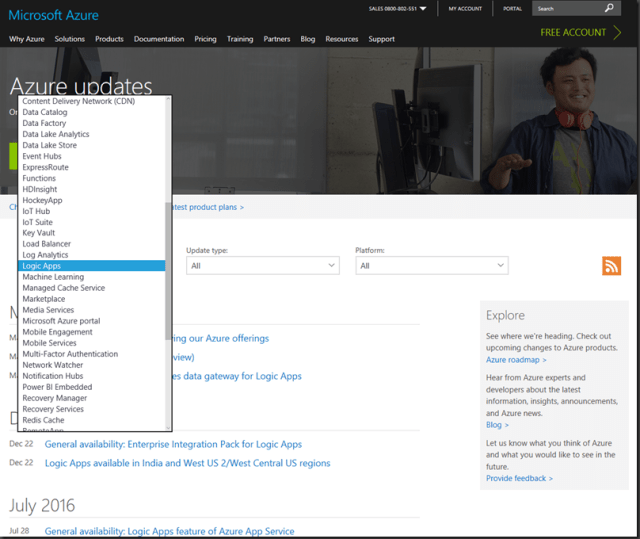Go to Blog in top navigation
Viewport: 640px width, 539px height.
pyautogui.click(x=308, y=39)
